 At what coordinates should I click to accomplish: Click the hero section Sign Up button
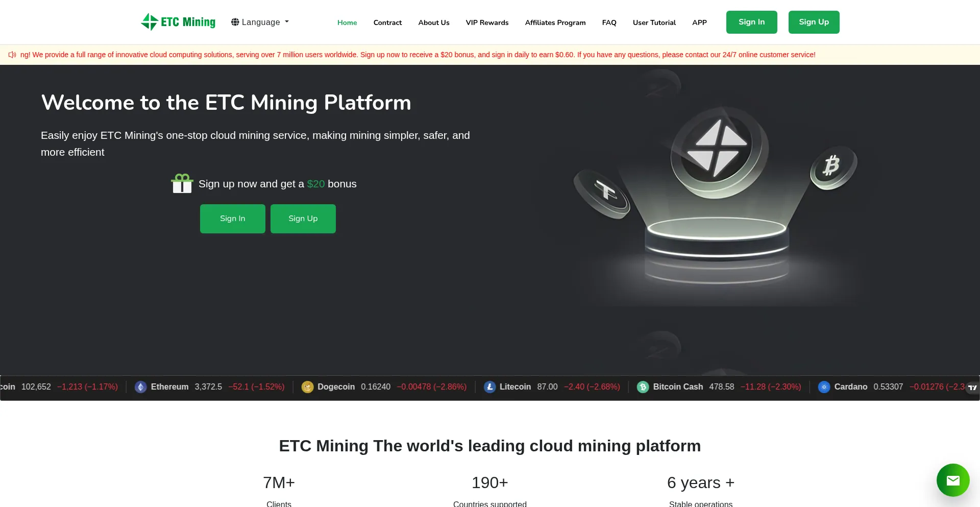[x=303, y=219]
